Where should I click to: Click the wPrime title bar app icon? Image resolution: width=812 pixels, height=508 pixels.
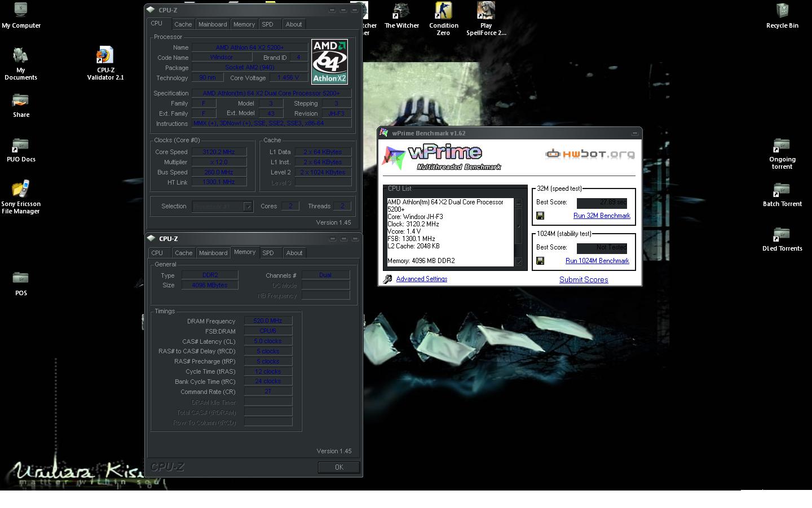pyautogui.click(x=384, y=133)
